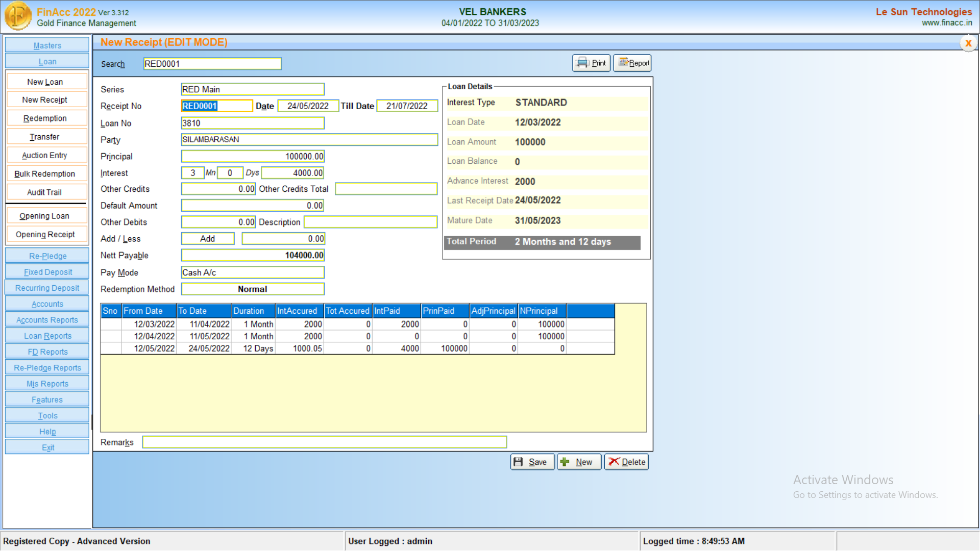The image size is (980, 551).
Task: Change the Redemption Method from Normal
Action: [252, 289]
